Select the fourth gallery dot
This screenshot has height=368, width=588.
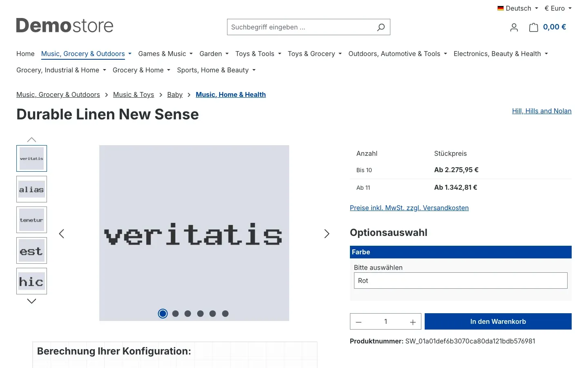[200, 314]
